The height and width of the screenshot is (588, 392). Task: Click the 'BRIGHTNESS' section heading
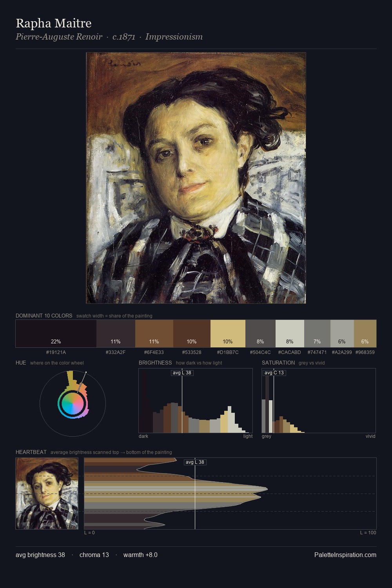pos(155,363)
